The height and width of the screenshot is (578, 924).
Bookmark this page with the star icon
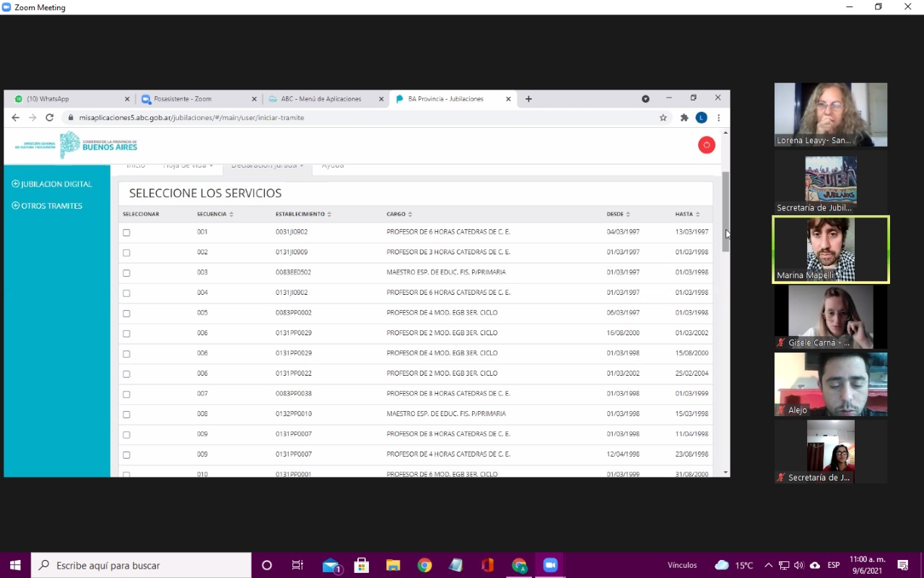(663, 118)
